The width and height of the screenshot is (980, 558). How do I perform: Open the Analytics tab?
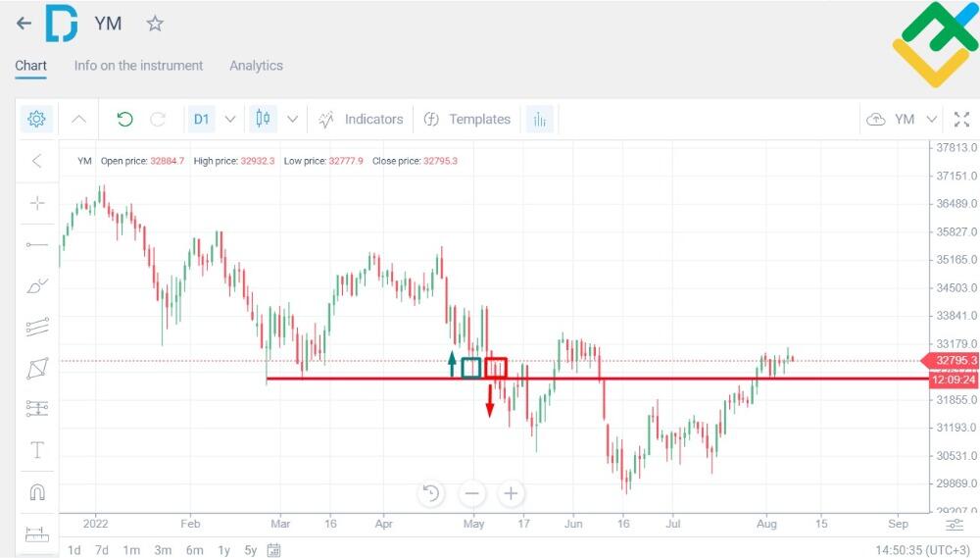click(256, 66)
